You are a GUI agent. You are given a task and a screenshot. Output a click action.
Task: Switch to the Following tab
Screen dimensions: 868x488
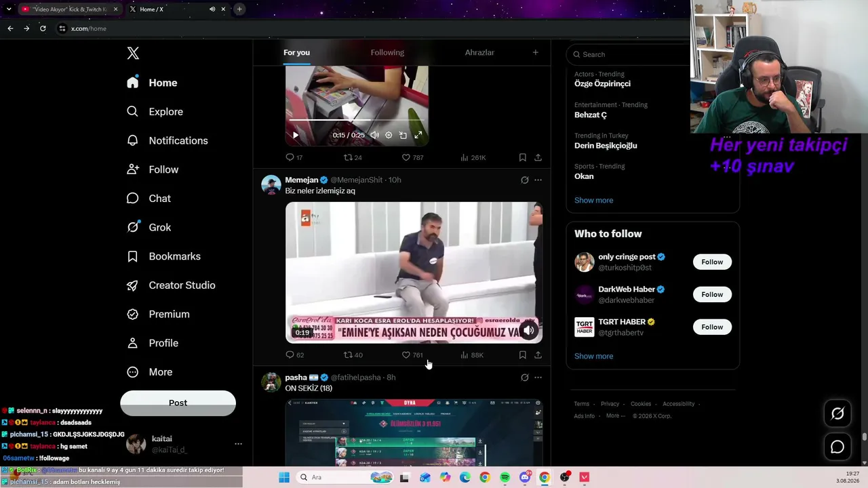387,52
